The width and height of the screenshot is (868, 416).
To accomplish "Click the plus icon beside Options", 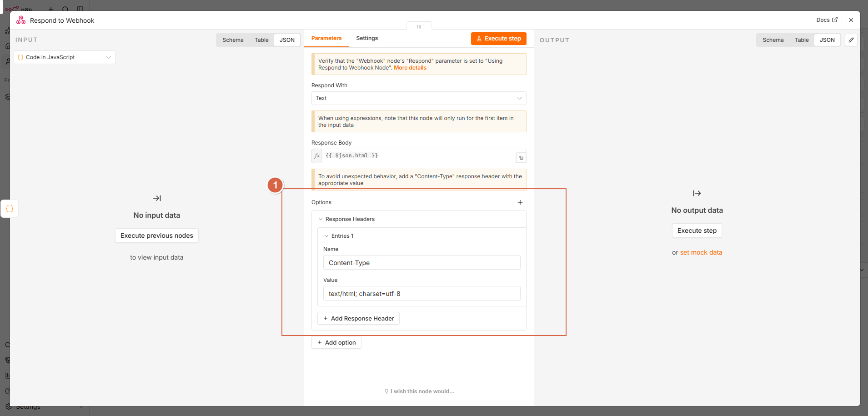I will click(x=520, y=202).
